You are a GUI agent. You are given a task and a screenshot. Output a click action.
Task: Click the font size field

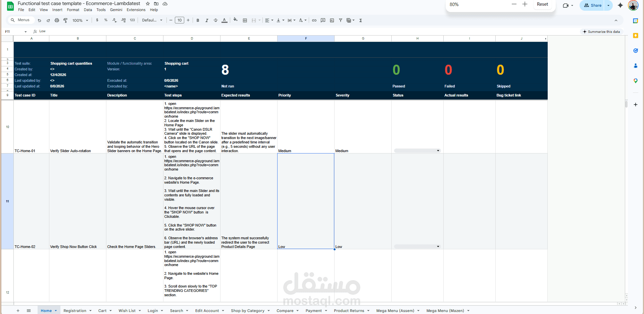(180, 20)
